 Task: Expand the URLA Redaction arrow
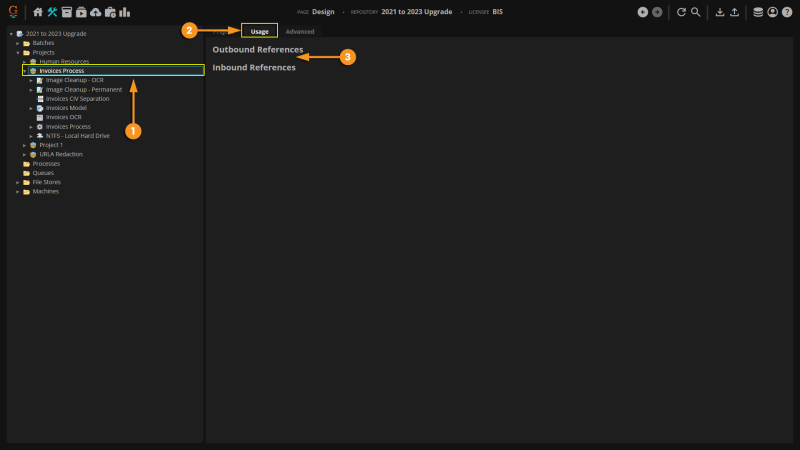pos(24,155)
